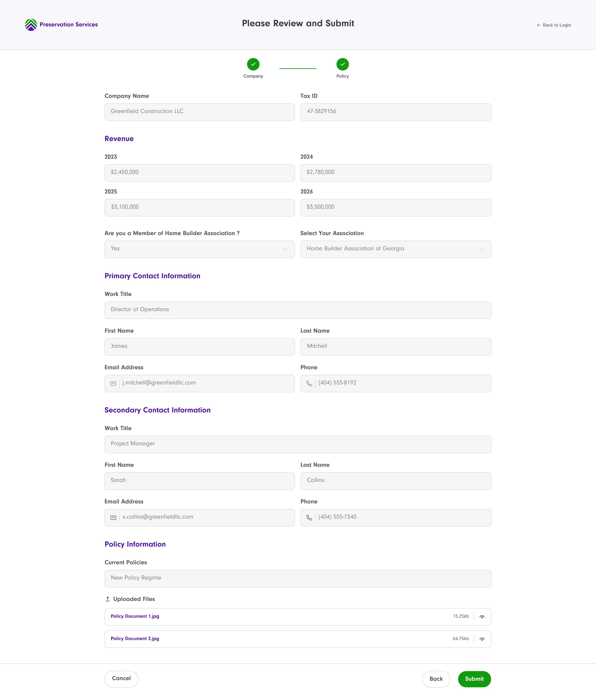
Task: Click the Director of Operations work title field
Action: (298, 310)
